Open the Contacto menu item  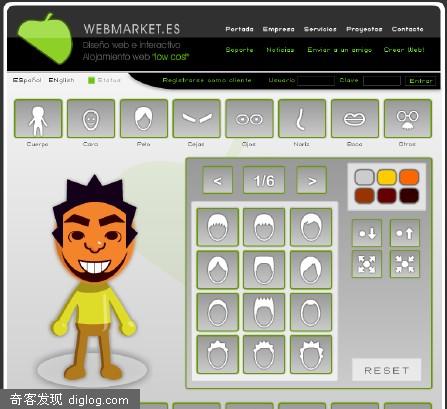pyautogui.click(x=407, y=29)
